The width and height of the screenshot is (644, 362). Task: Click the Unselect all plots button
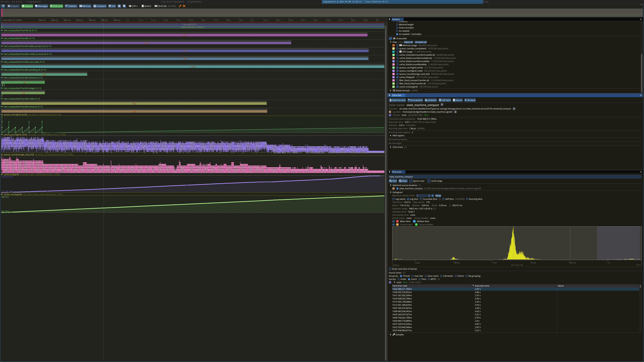pos(421,42)
